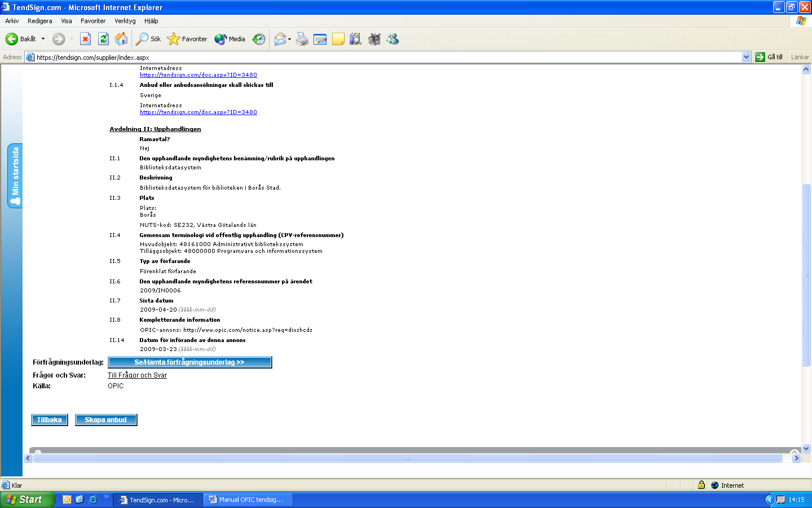Switch to Manual OPIC tendsig taskbar document
Screen dimensions: 812x508
[x=248, y=500]
